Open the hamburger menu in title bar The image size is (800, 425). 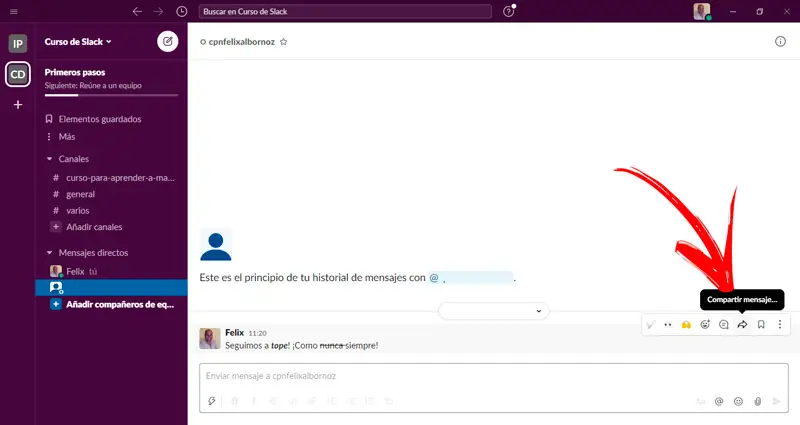coord(14,11)
